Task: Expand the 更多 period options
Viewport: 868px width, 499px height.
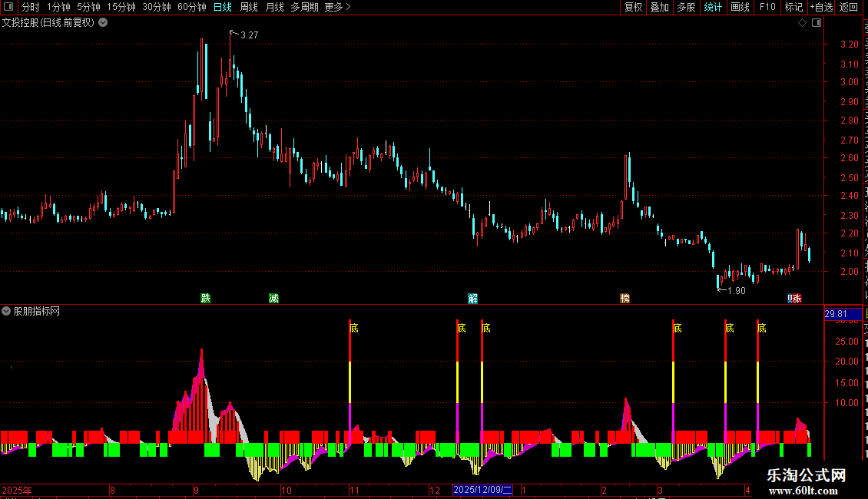Action: tap(338, 7)
